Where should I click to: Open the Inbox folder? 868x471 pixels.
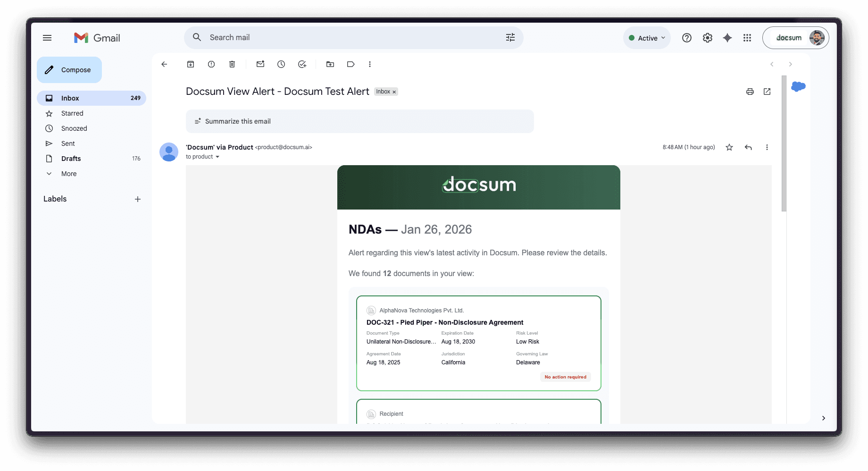pos(92,98)
